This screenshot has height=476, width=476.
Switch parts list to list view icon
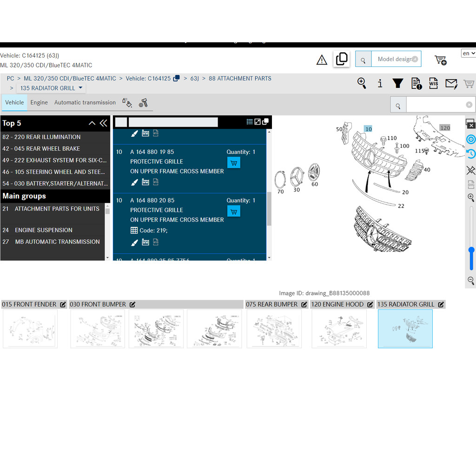250,122
